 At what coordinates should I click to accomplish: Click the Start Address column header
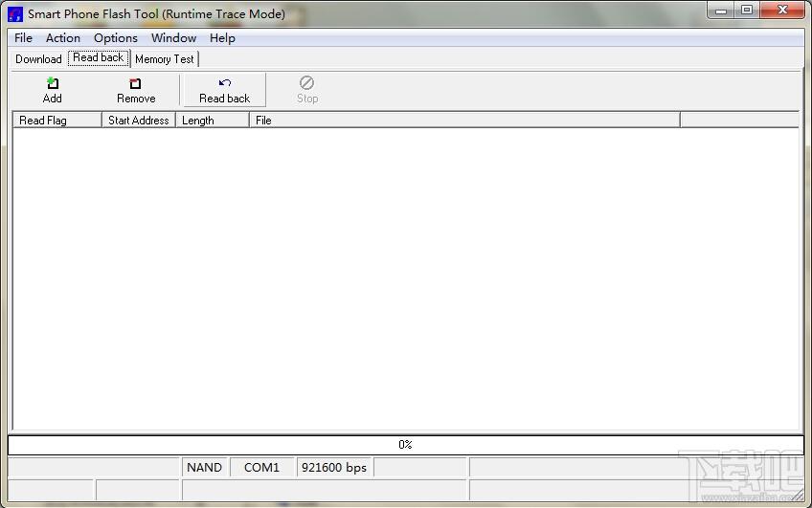(x=138, y=120)
